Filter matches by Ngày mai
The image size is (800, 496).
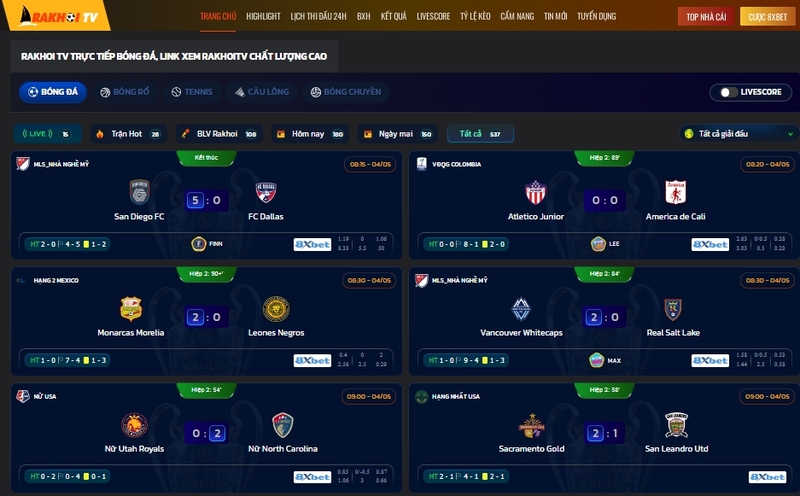pyautogui.click(x=397, y=134)
